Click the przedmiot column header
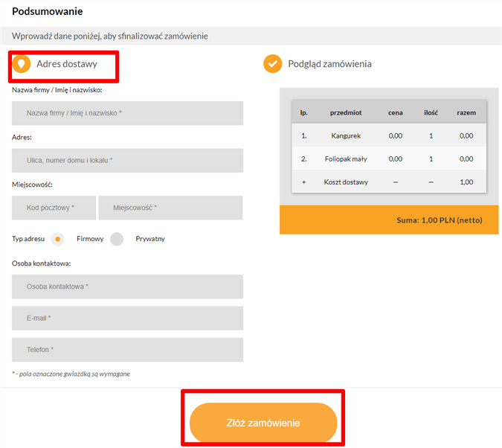Image resolution: width=502 pixels, height=448 pixels. click(346, 112)
